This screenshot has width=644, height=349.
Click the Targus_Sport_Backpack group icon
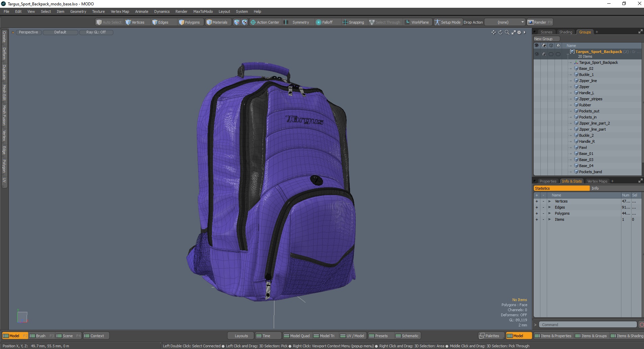point(572,52)
